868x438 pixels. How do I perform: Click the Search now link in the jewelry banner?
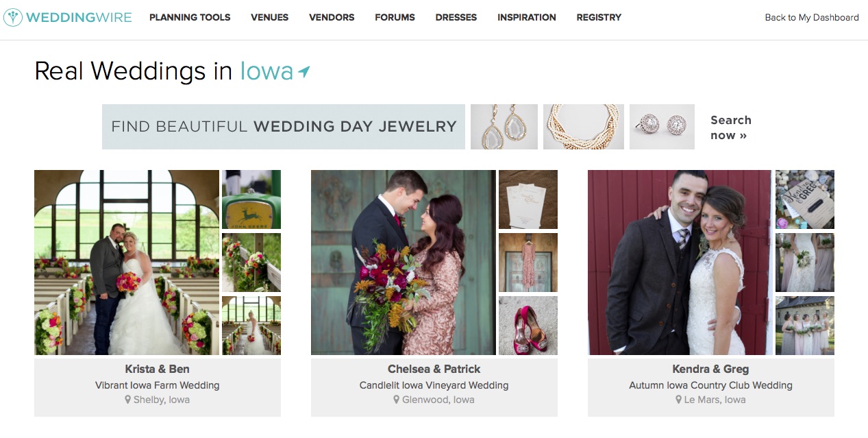pyautogui.click(x=731, y=127)
